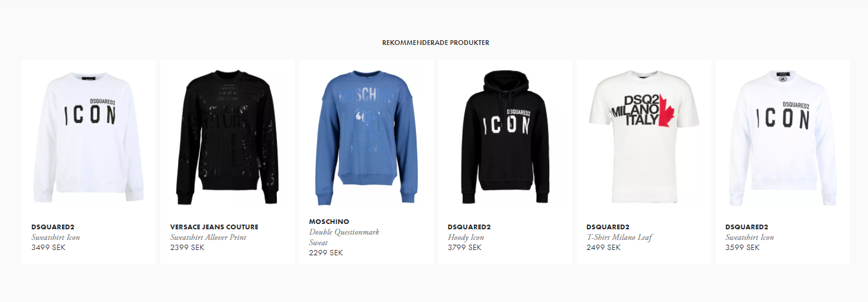Click the Sweatshirt Allover Print product name
Viewport: 868px width, 302px height.
coord(208,237)
